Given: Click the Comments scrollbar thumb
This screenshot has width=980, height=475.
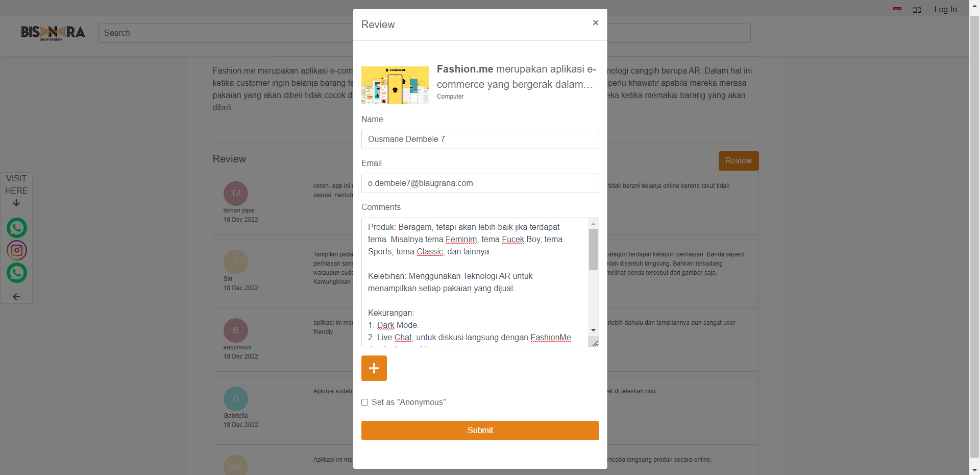Looking at the screenshot, I should click(x=593, y=249).
